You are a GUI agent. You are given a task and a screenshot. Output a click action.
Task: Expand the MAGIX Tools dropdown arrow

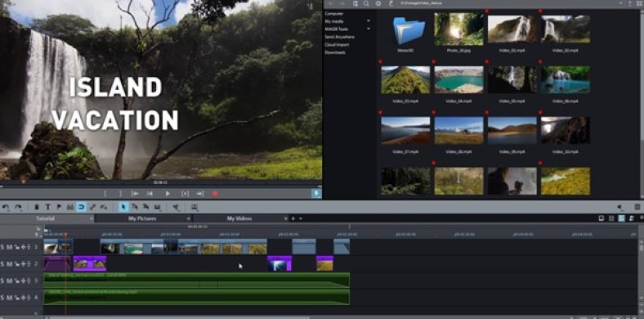coord(369,29)
